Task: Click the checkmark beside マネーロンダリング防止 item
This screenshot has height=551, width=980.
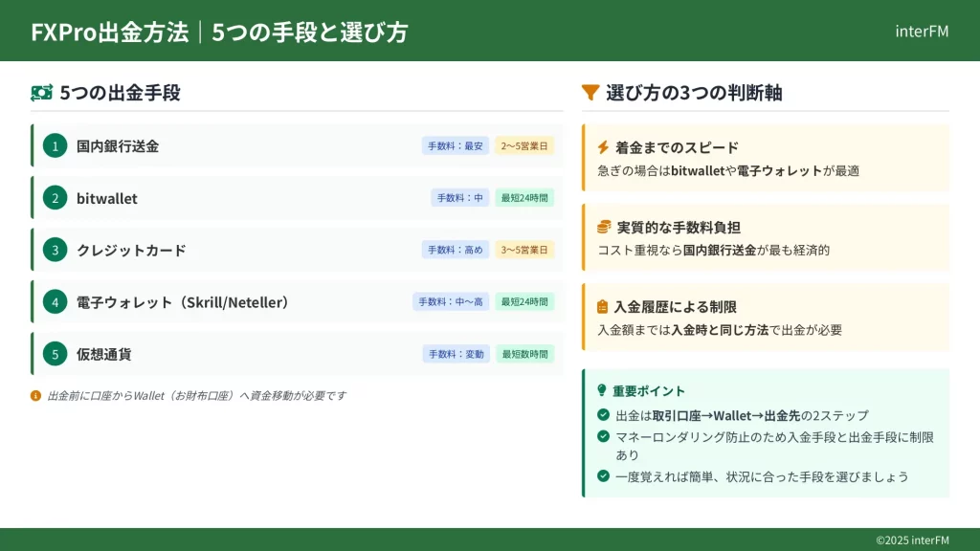Action: pyautogui.click(x=603, y=436)
